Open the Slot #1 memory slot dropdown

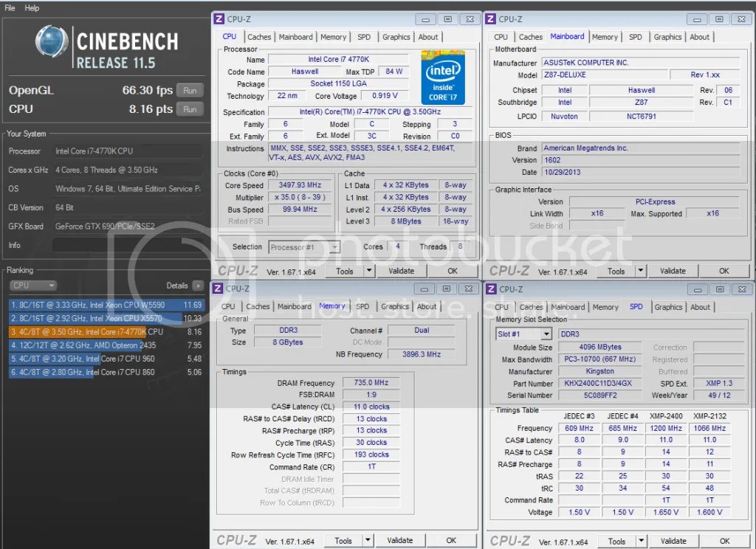coord(523,334)
